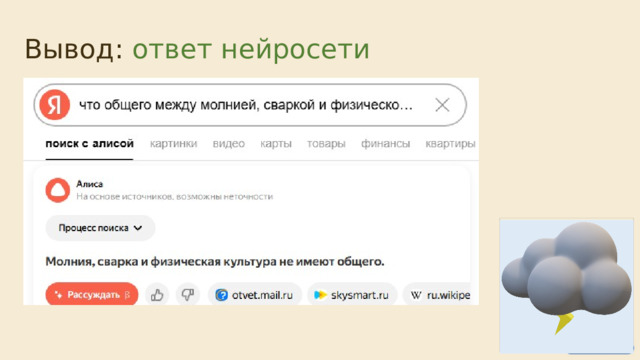
Task: Click the Yandex logo in the search bar
Action: (x=55, y=105)
